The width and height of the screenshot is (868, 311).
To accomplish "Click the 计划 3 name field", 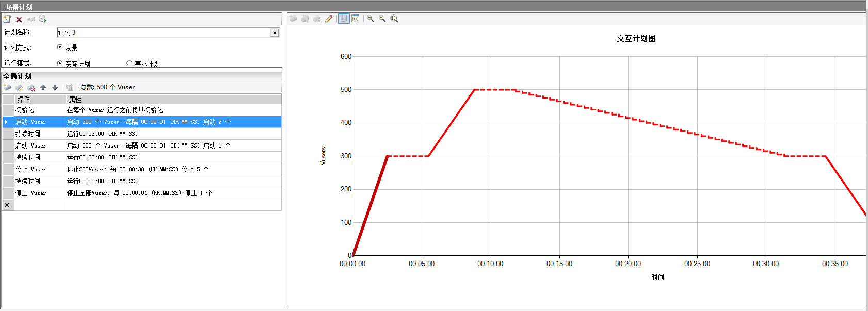I will click(x=163, y=32).
